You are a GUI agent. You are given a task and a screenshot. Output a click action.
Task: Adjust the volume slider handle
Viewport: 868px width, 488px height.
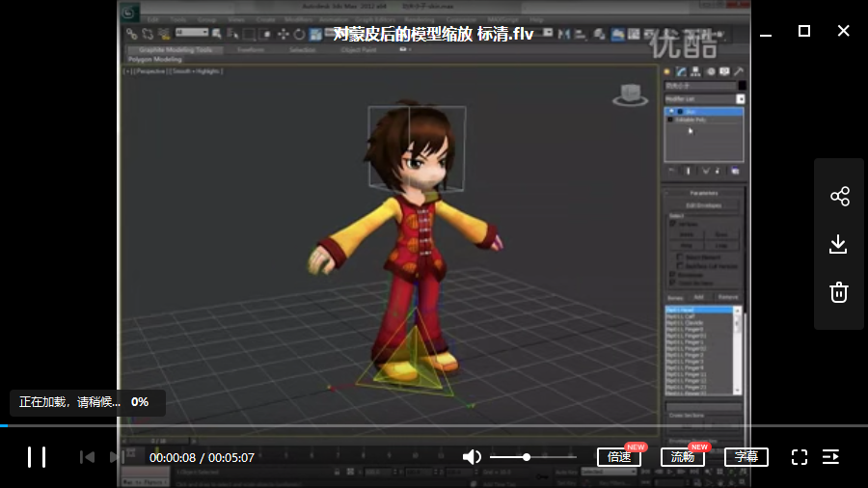[x=527, y=457]
